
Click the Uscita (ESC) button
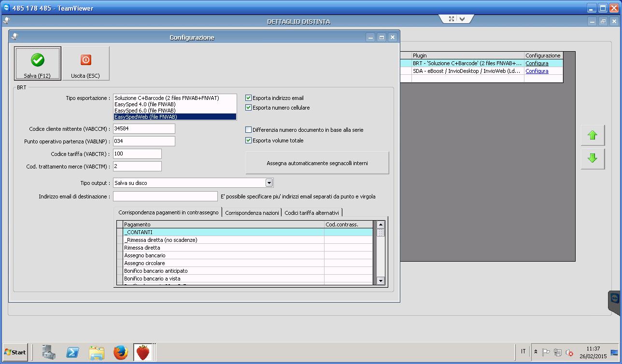click(85, 63)
